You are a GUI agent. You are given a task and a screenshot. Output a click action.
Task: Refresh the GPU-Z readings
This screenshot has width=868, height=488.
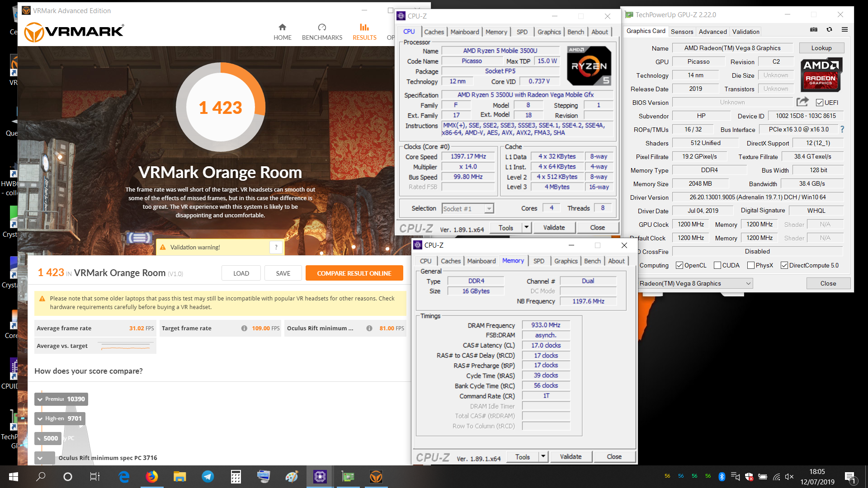coord(829,30)
